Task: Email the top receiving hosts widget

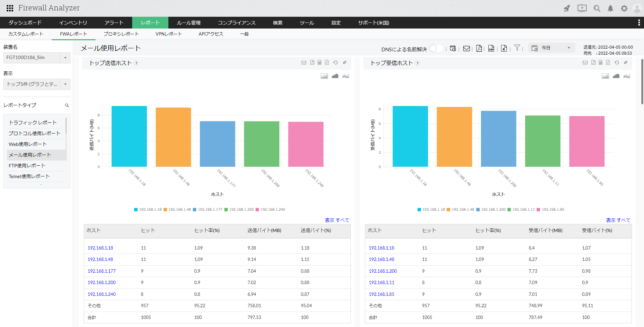Action: (585, 63)
